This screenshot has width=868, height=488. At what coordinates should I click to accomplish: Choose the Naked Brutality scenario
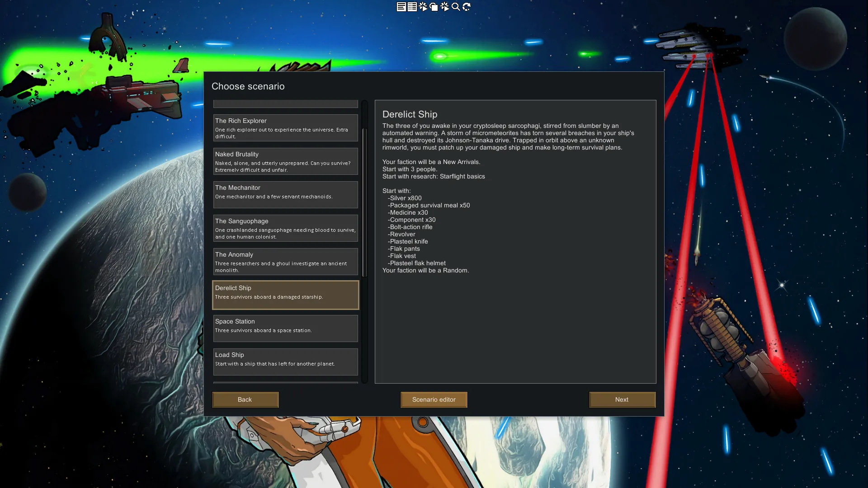[x=285, y=161]
